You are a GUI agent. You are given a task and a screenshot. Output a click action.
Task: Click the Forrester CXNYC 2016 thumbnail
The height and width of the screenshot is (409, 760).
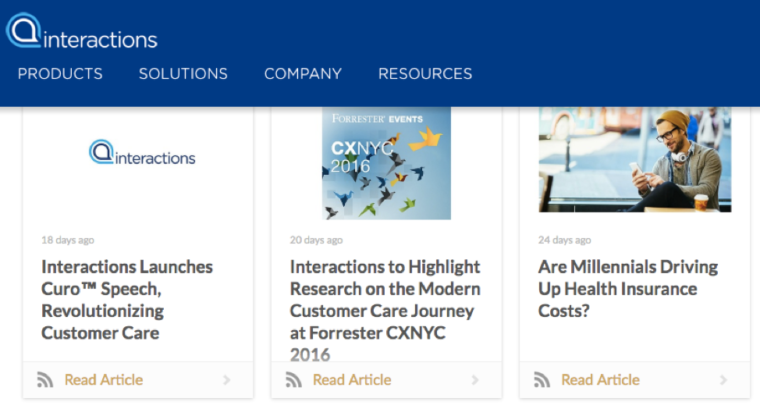pyautogui.click(x=386, y=163)
